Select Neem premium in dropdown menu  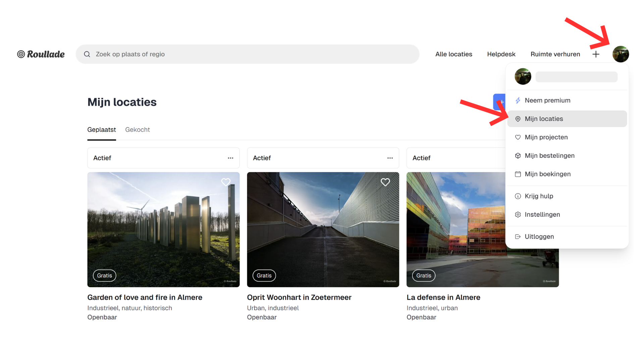(x=547, y=100)
